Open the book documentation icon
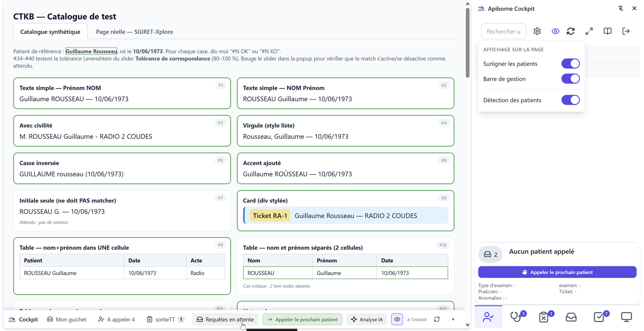 tap(608, 31)
